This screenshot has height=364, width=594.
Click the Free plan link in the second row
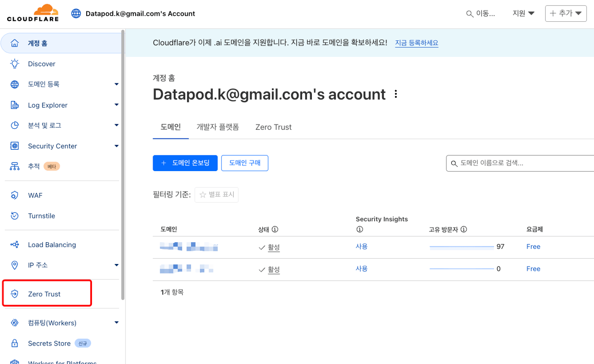(x=533, y=269)
